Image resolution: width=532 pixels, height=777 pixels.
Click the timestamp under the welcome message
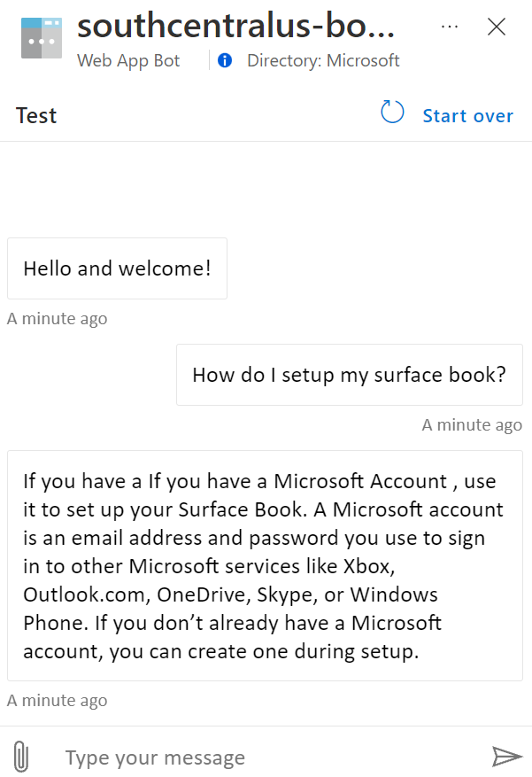58,319
